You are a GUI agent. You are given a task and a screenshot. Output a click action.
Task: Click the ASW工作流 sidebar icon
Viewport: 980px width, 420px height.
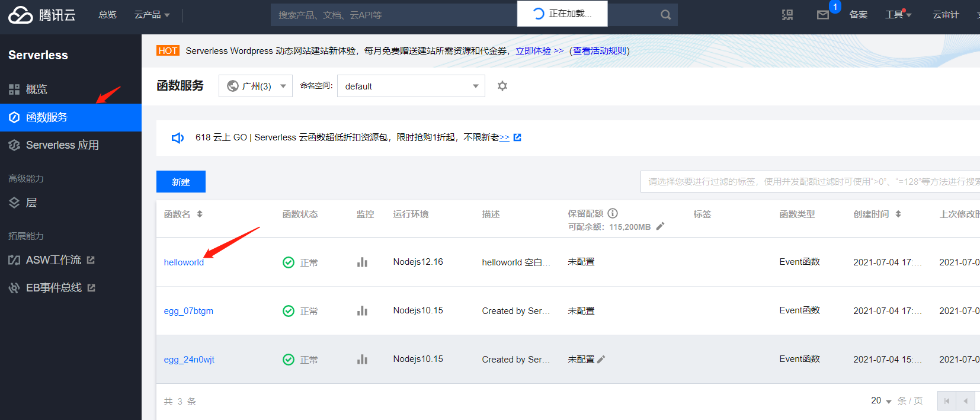pos(14,260)
